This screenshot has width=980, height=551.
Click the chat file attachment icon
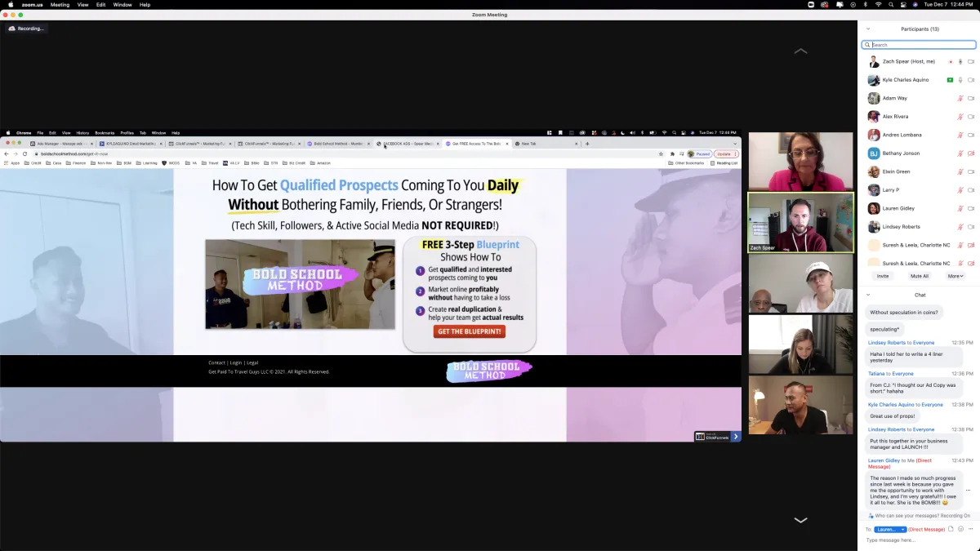point(951,530)
